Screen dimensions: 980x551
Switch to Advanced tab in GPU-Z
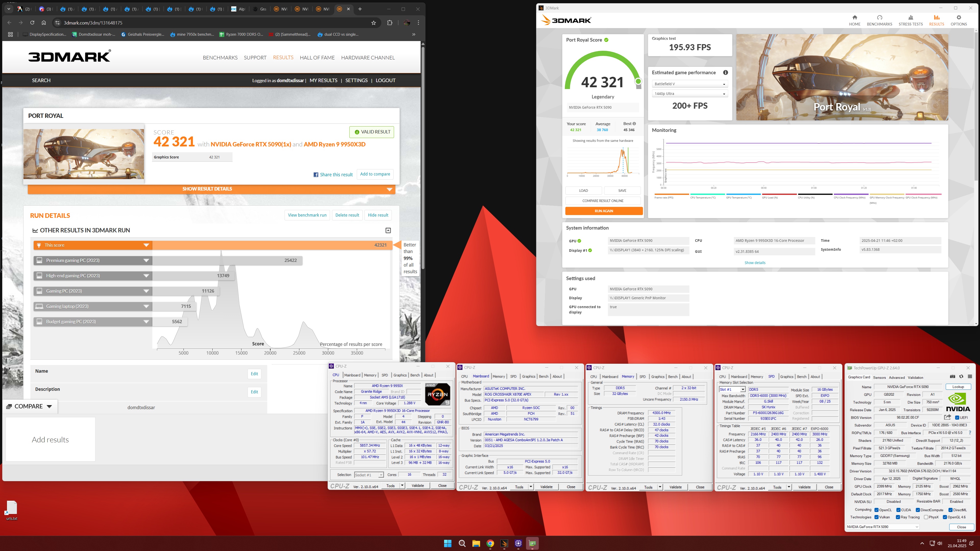click(x=896, y=378)
